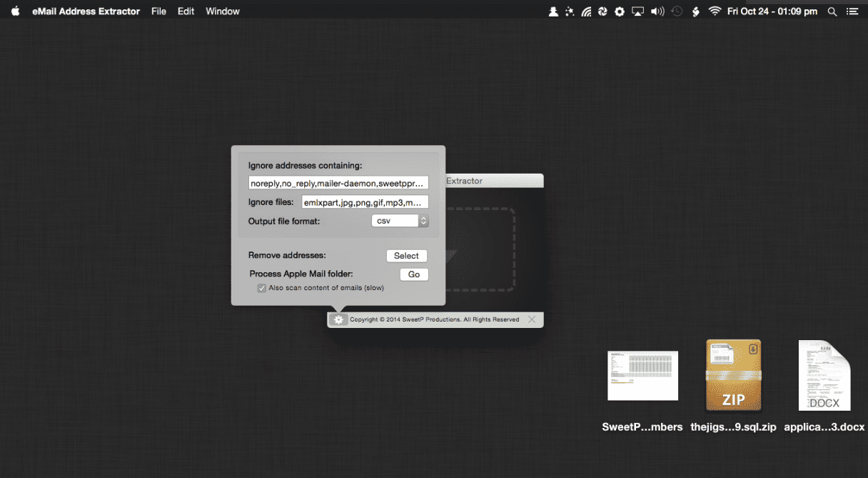Image resolution: width=868 pixels, height=478 pixels.
Task: Open the Edit menu
Action: pyautogui.click(x=186, y=11)
